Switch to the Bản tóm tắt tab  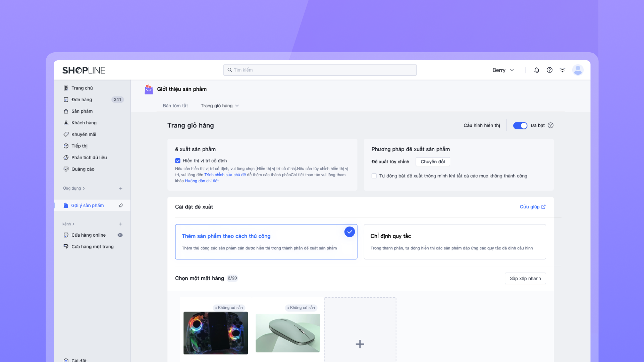[x=175, y=106]
